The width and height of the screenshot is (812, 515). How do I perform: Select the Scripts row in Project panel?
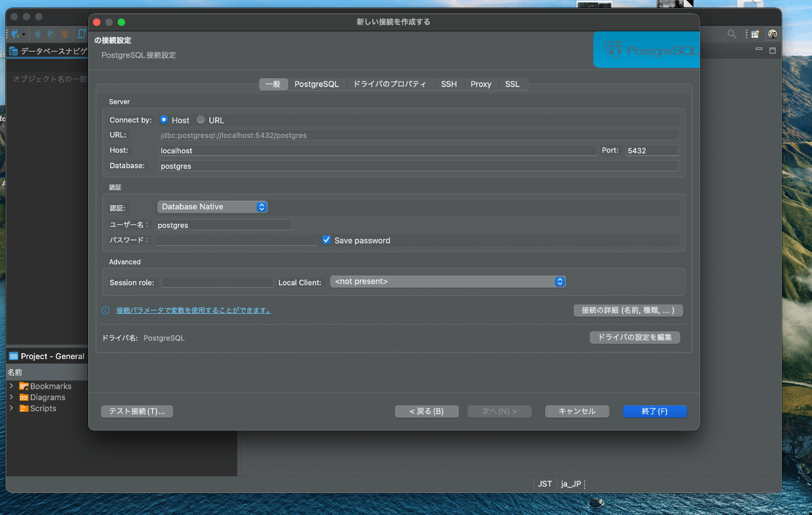pyautogui.click(x=47, y=408)
